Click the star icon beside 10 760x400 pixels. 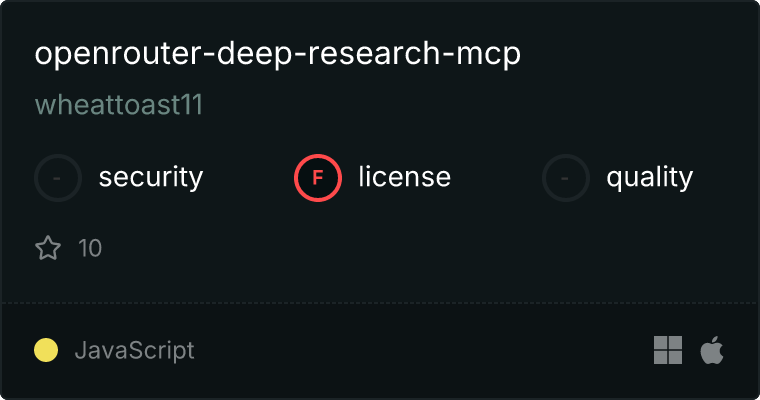pyautogui.click(x=48, y=248)
